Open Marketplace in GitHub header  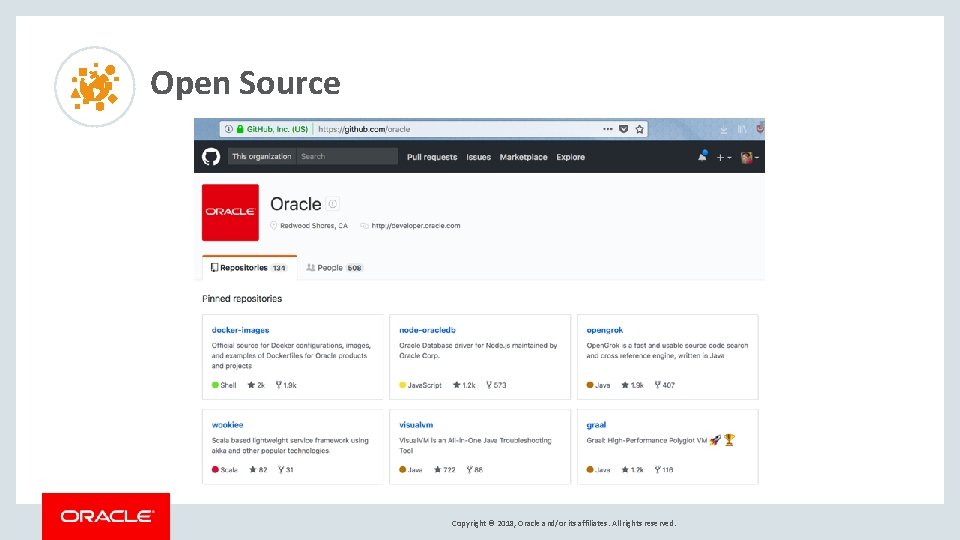click(523, 157)
